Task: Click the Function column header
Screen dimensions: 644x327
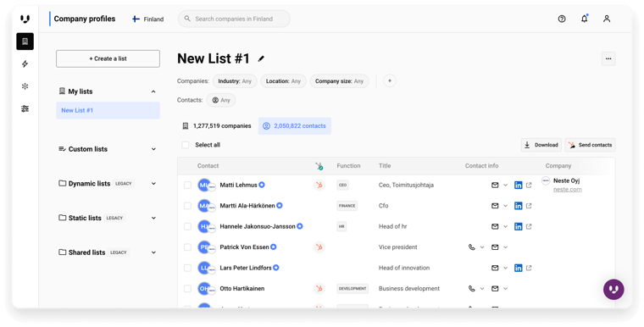Action: tap(348, 166)
